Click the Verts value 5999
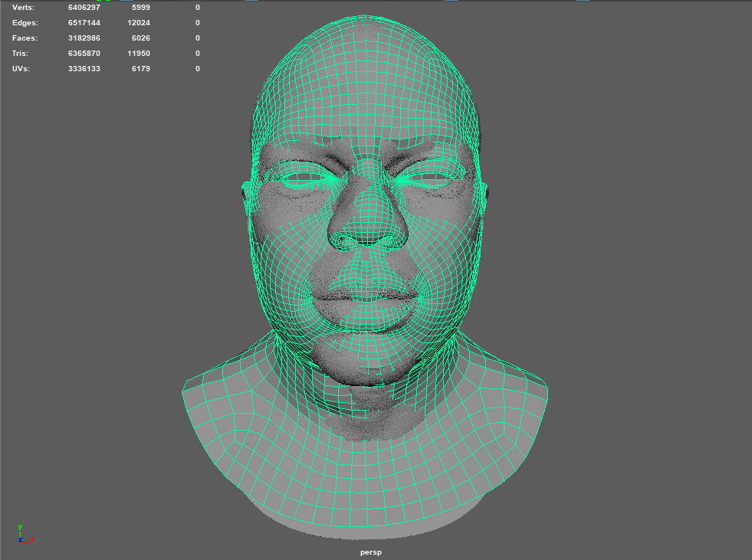752x560 pixels. coord(140,8)
